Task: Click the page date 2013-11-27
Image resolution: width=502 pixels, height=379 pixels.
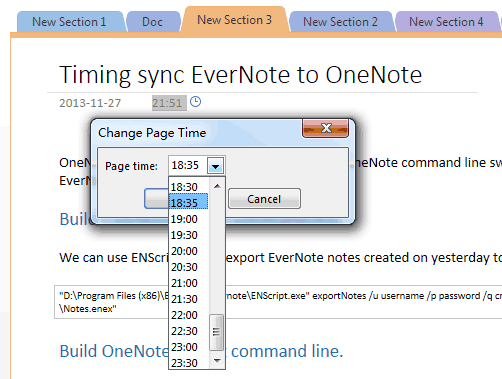Action: (90, 103)
